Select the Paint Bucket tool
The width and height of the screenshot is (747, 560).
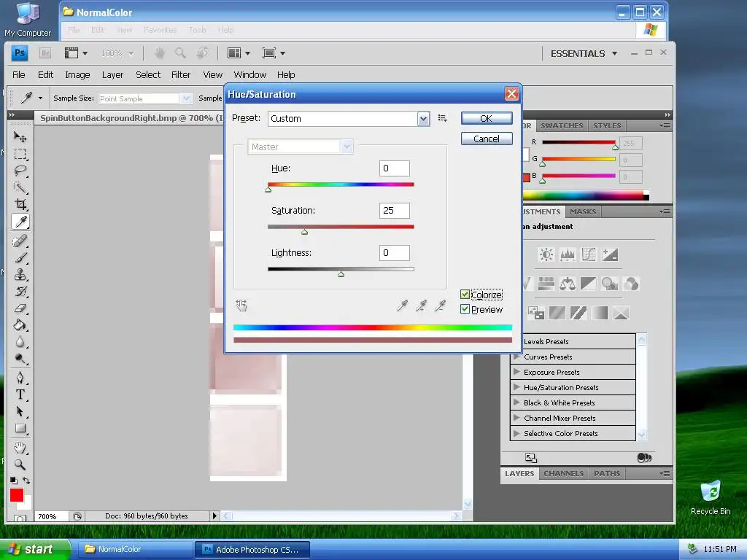(20, 325)
